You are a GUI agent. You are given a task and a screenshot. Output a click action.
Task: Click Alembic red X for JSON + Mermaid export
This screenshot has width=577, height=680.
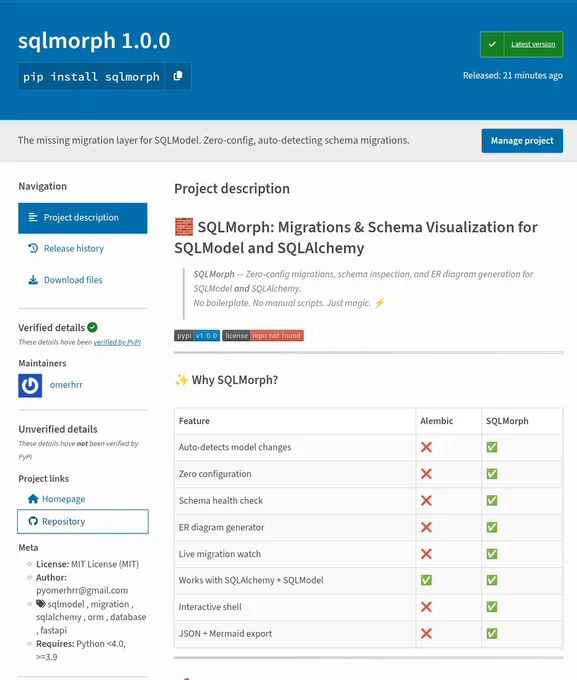coord(426,634)
